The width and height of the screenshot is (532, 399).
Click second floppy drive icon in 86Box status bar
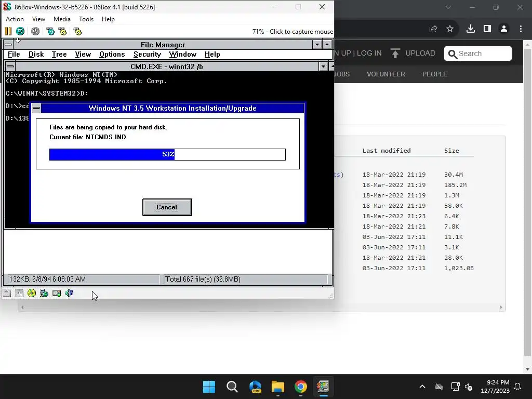click(19, 293)
